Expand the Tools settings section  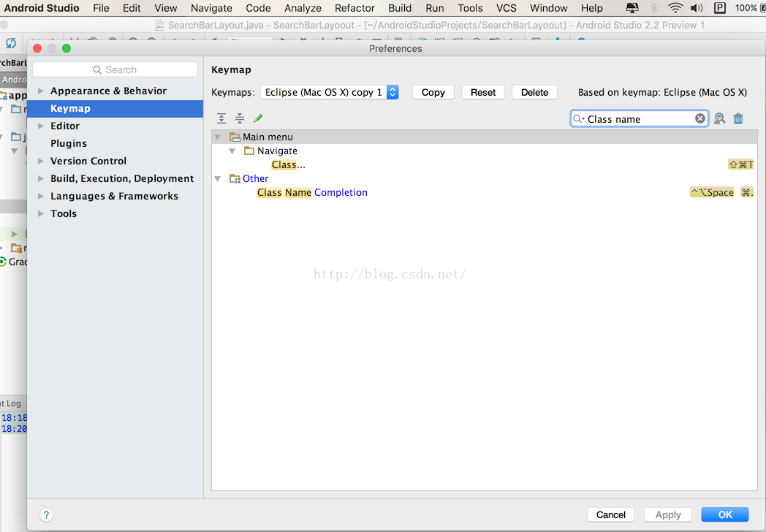coord(41,214)
